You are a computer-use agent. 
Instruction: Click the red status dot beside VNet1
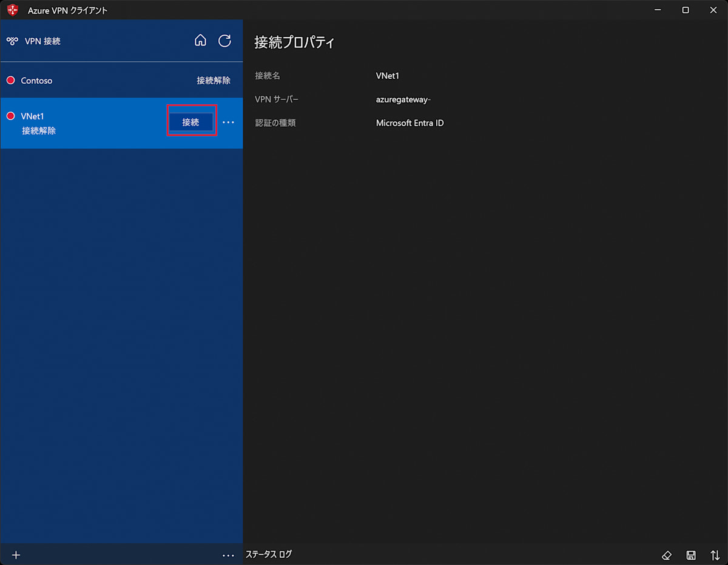point(10,116)
